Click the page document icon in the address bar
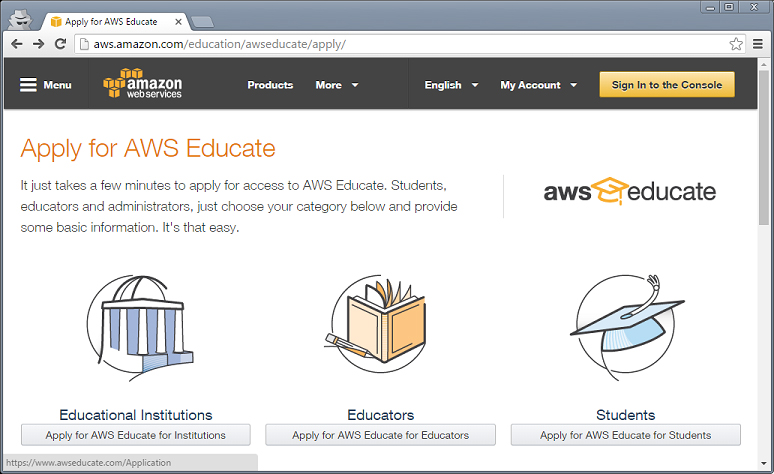Image resolution: width=774 pixels, height=474 pixels. click(84, 44)
